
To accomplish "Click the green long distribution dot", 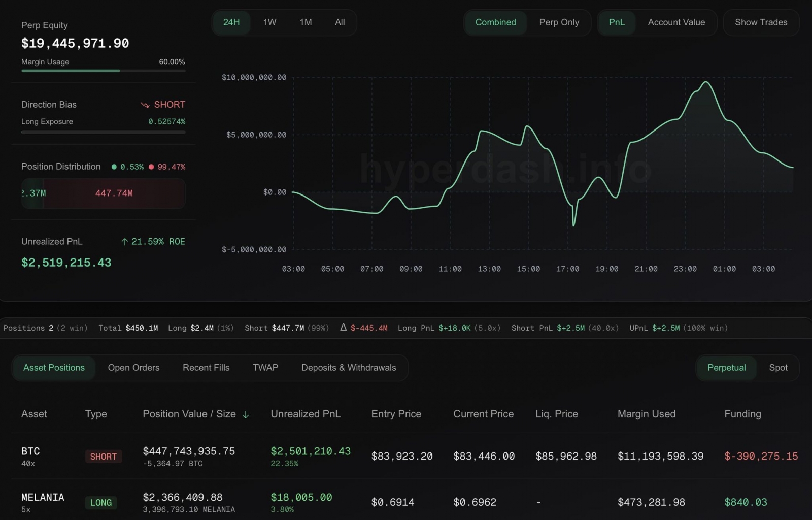I will (114, 167).
